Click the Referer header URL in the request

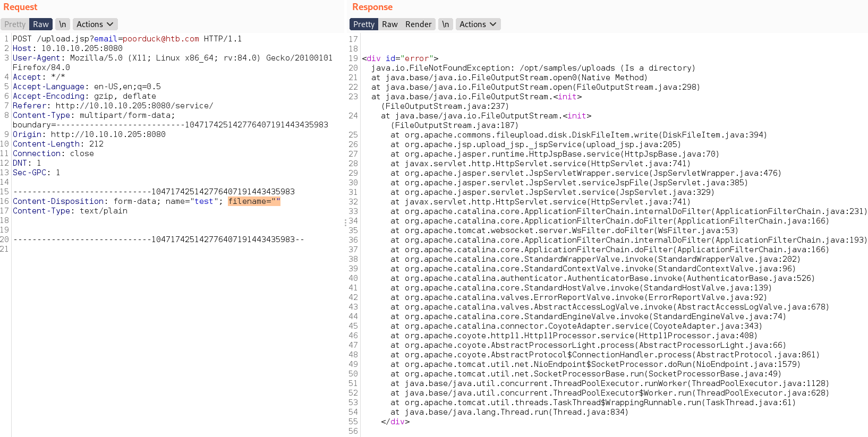[x=134, y=106]
